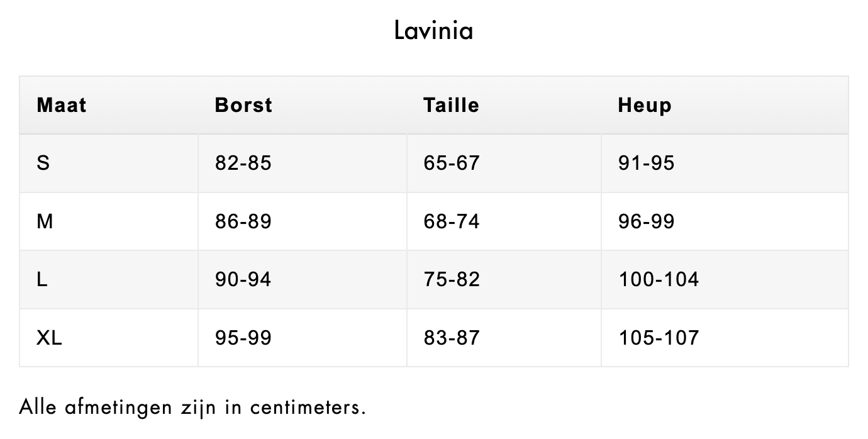868x439 pixels.
Task: Select the 65-67 Taille cell
Action: coord(452,164)
